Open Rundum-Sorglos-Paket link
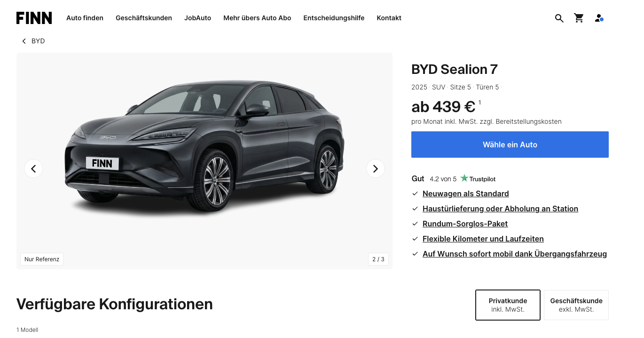This screenshot has height=338, width=644. [x=465, y=224]
